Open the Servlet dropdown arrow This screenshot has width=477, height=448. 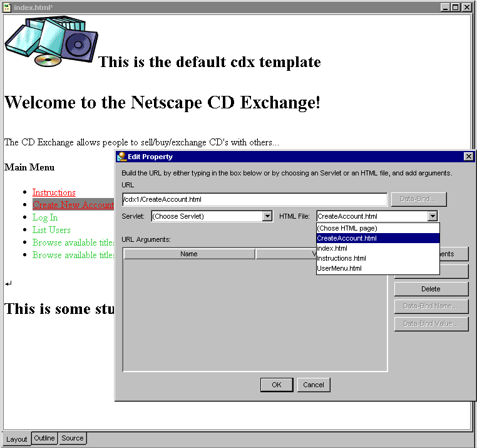click(267, 216)
